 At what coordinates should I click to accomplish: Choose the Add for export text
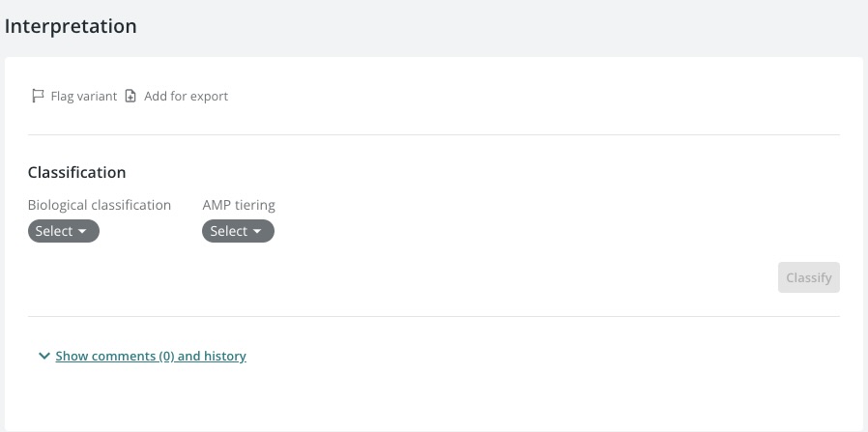(186, 97)
